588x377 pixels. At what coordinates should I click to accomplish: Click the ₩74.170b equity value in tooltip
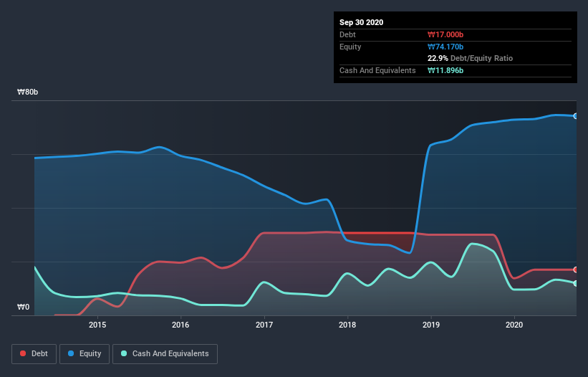(x=445, y=47)
